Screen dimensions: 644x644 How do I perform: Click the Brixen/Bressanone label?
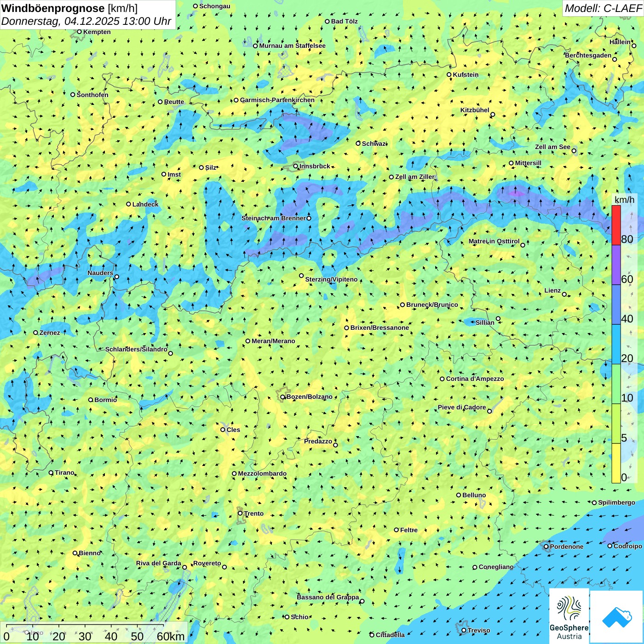[379, 328]
